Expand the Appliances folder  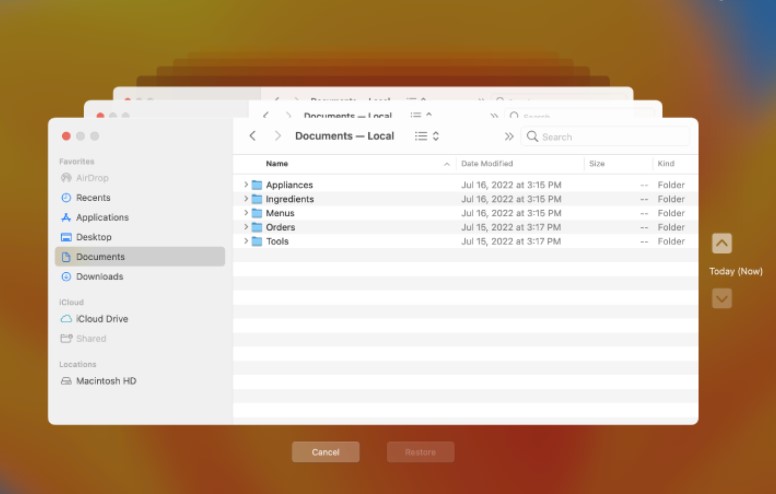[x=246, y=185]
